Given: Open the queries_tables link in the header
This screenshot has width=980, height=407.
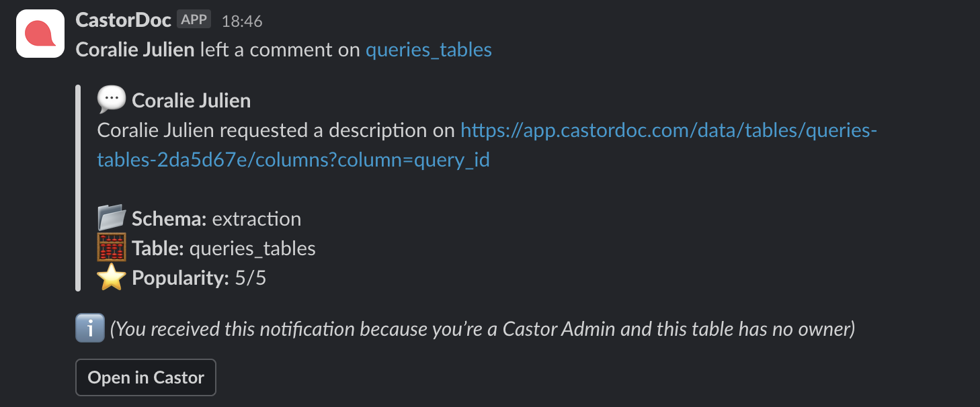Looking at the screenshot, I should click(428, 50).
